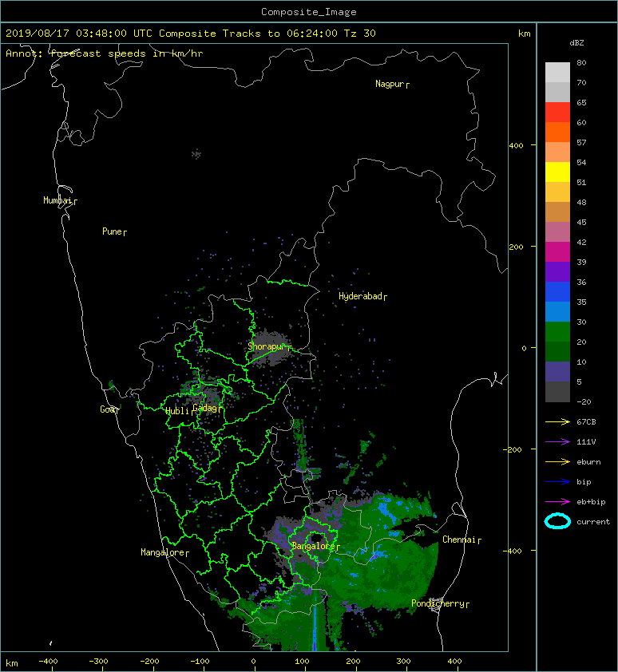Click the gray echo patch over Shorapur
618x672 pixels.
point(269,347)
